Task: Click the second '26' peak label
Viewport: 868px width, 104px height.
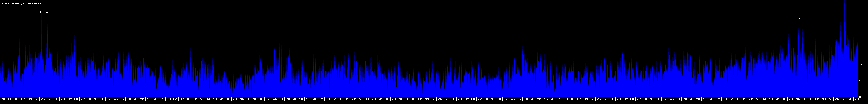Action: pos(47,12)
